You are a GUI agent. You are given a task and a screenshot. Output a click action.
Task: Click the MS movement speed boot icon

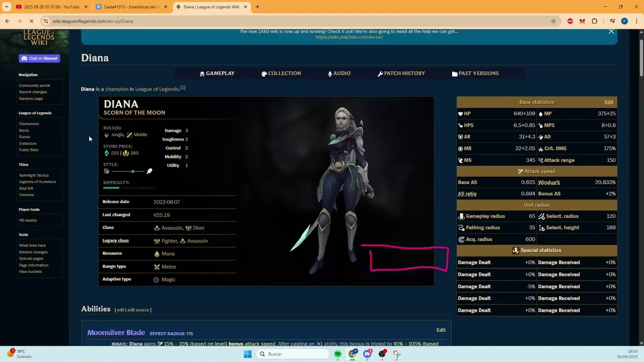460,160
